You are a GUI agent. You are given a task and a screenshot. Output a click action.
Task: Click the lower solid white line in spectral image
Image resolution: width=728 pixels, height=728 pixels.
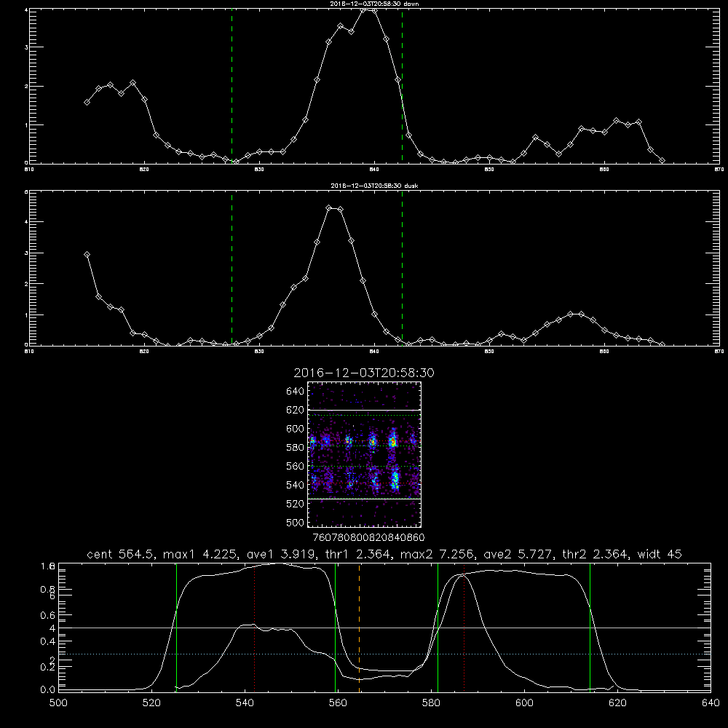[365, 499]
